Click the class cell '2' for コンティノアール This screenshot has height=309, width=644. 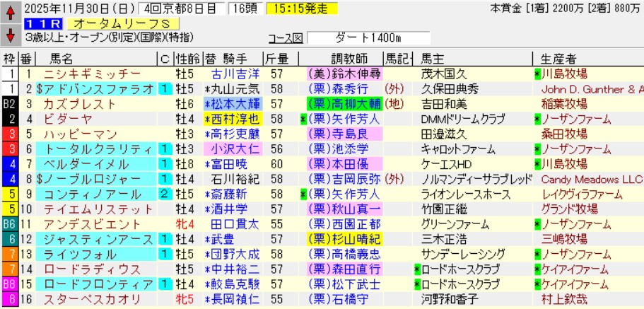click(x=163, y=194)
